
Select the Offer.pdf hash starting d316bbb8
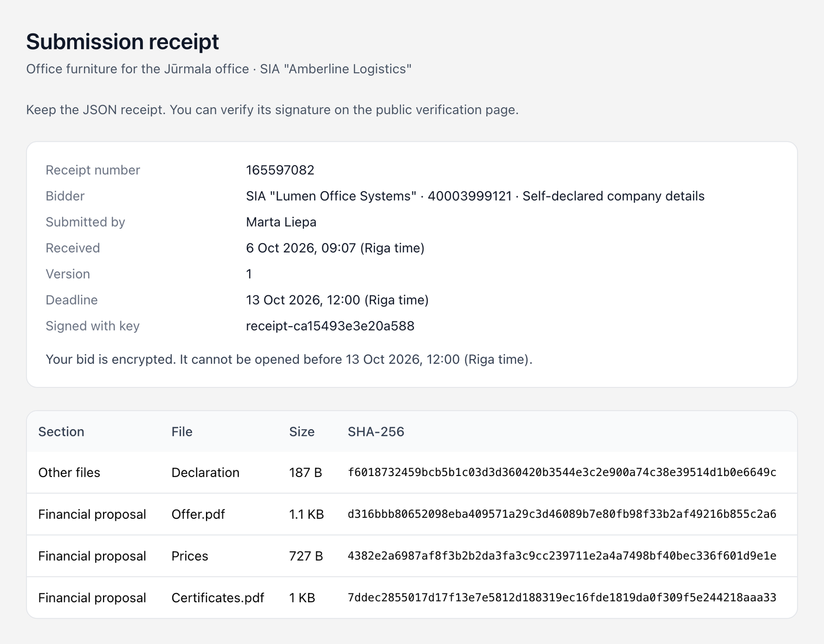tap(562, 515)
